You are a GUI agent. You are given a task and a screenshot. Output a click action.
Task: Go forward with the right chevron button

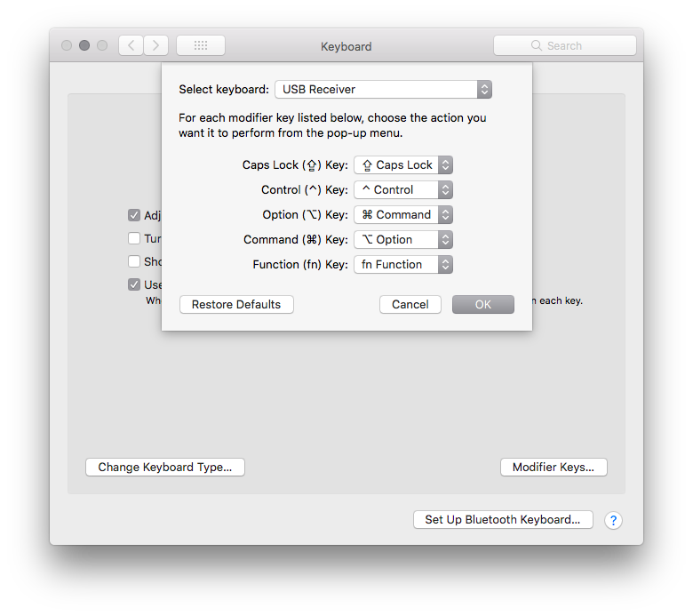pyautogui.click(x=156, y=45)
